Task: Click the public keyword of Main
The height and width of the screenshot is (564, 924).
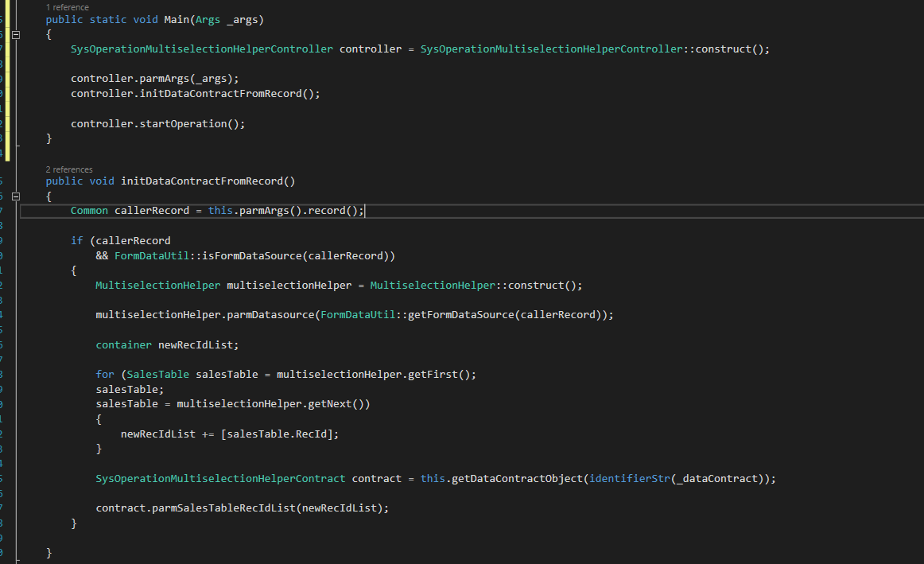Action: [64, 19]
